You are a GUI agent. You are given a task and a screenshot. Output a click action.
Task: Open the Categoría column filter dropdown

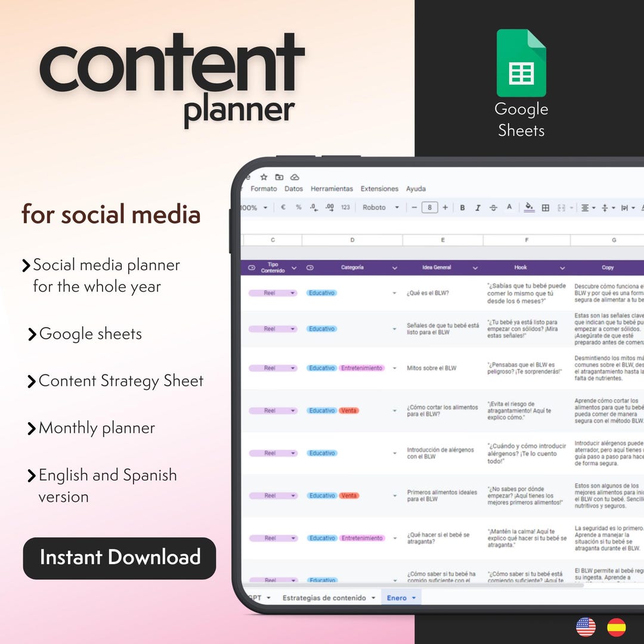pos(394,267)
